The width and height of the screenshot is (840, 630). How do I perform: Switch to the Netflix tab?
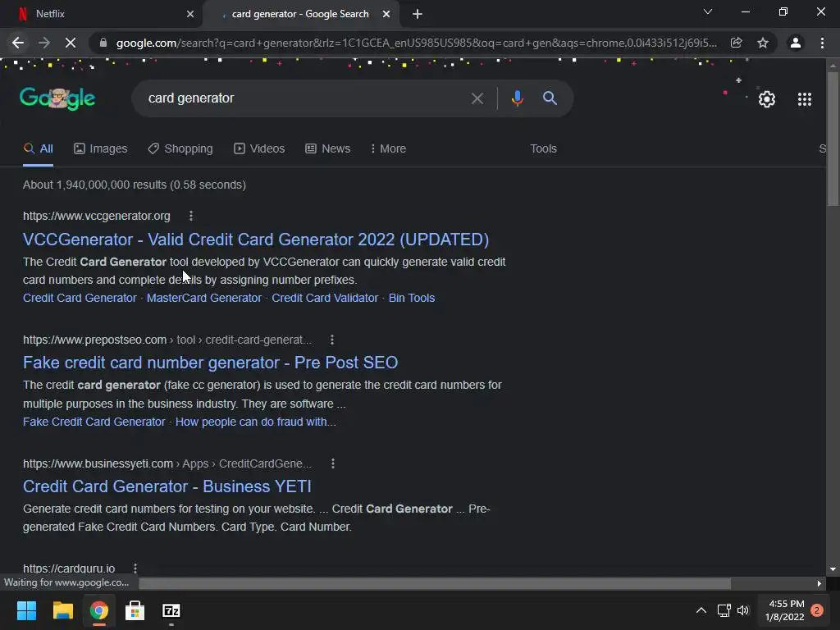102,14
